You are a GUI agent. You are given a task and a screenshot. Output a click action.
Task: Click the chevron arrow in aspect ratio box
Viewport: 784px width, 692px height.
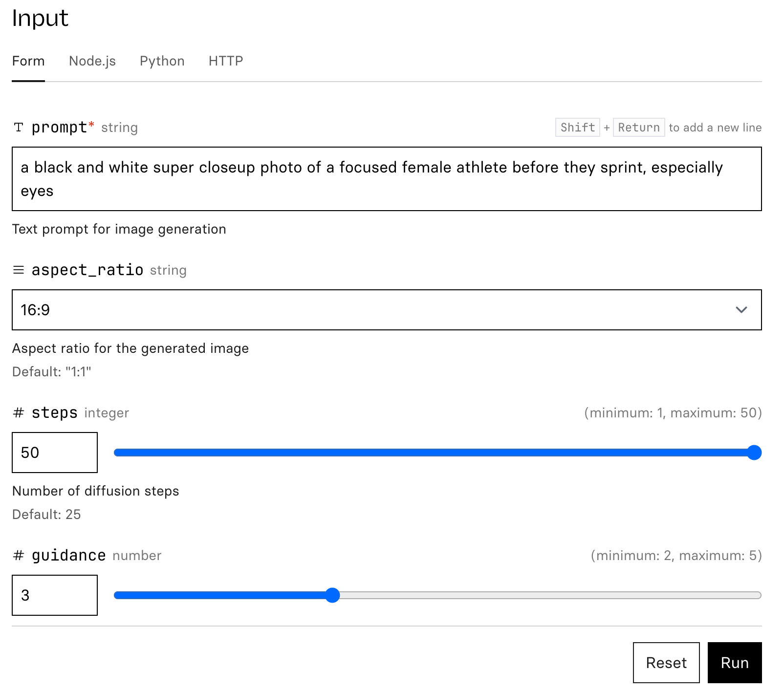pos(741,310)
